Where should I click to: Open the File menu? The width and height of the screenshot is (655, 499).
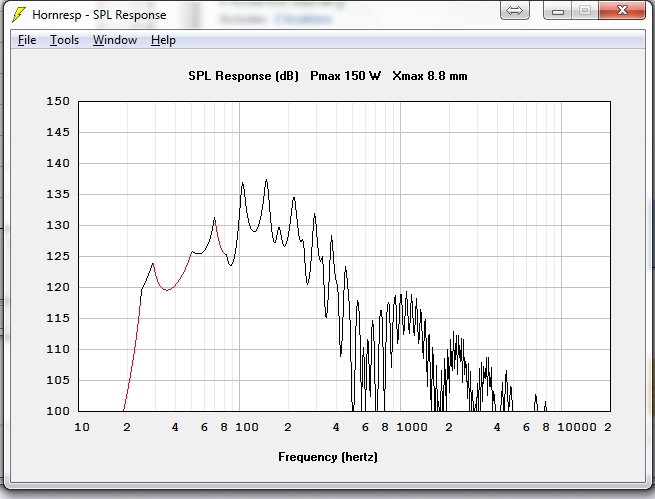tap(27, 40)
